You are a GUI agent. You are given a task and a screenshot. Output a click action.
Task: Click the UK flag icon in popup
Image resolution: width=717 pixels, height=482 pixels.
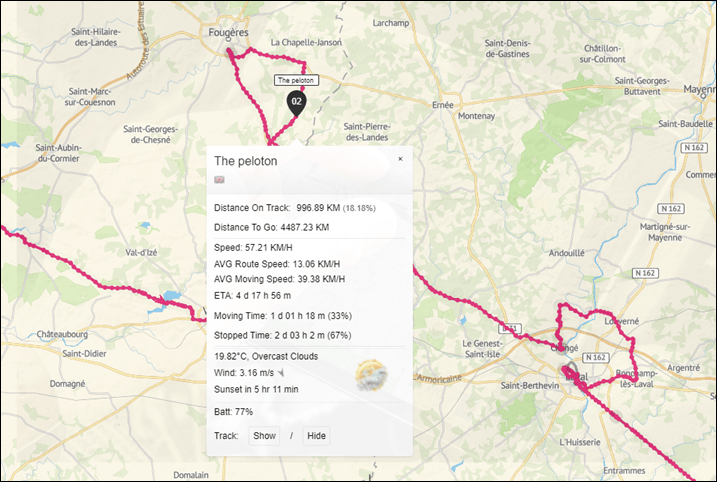[219, 179]
